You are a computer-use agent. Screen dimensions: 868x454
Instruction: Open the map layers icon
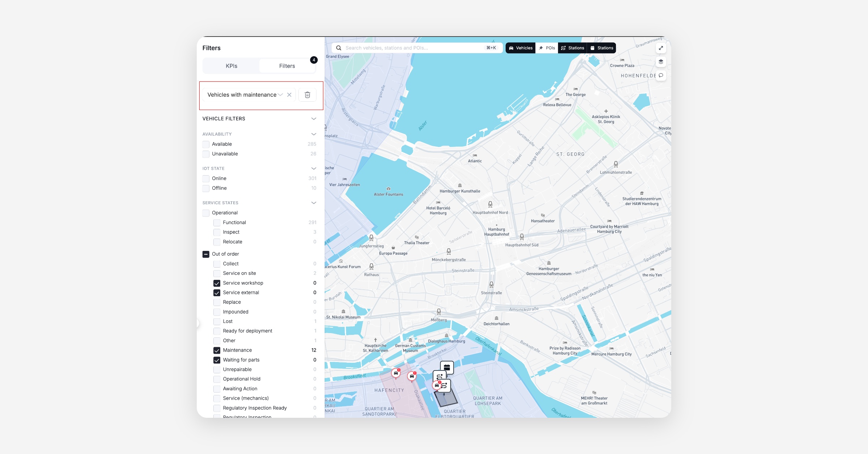(x=661, y=62)
